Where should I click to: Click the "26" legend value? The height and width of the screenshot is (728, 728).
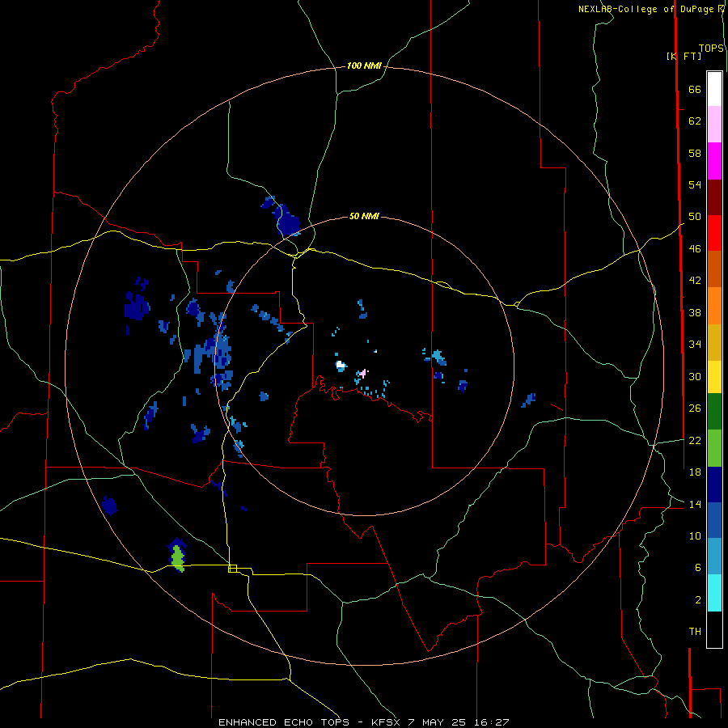click(x=695, y=408)
